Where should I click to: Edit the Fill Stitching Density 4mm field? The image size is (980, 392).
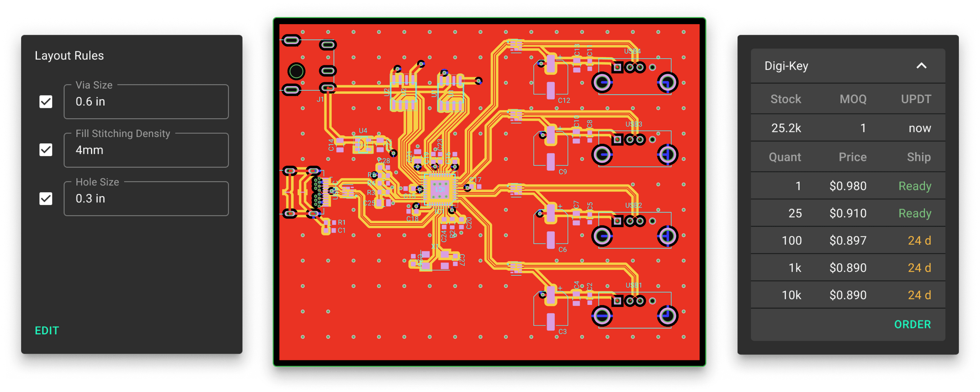146,150
